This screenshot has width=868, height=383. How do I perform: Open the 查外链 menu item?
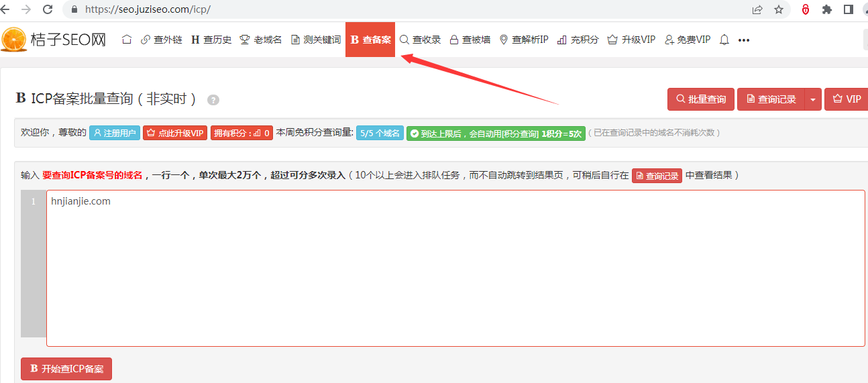pyautogui.click(x=161, y=40)
